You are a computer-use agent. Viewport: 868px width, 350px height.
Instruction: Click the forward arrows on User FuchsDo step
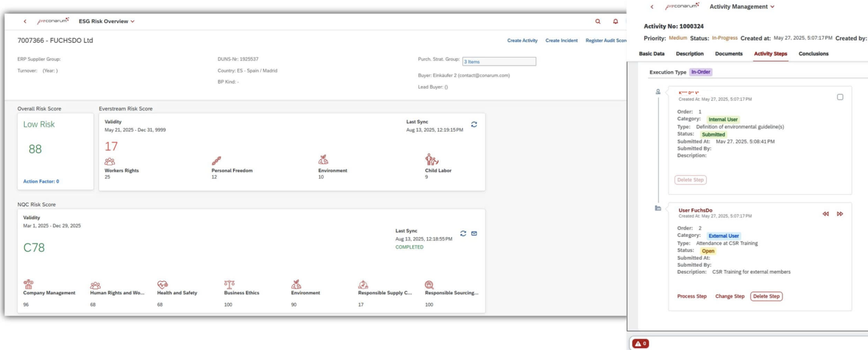pyautogui.click(x=840, y=214)
